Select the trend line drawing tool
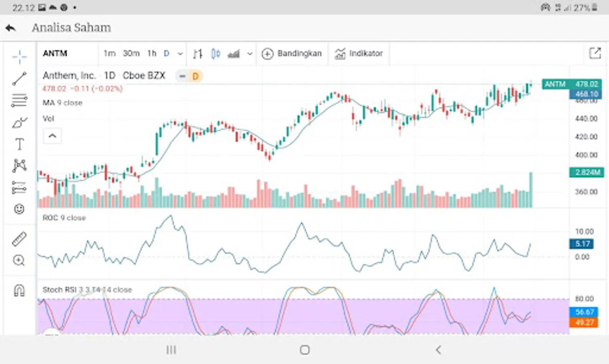Image resolution: width=609 pixels, height=364 pixels. pos(19,79)
